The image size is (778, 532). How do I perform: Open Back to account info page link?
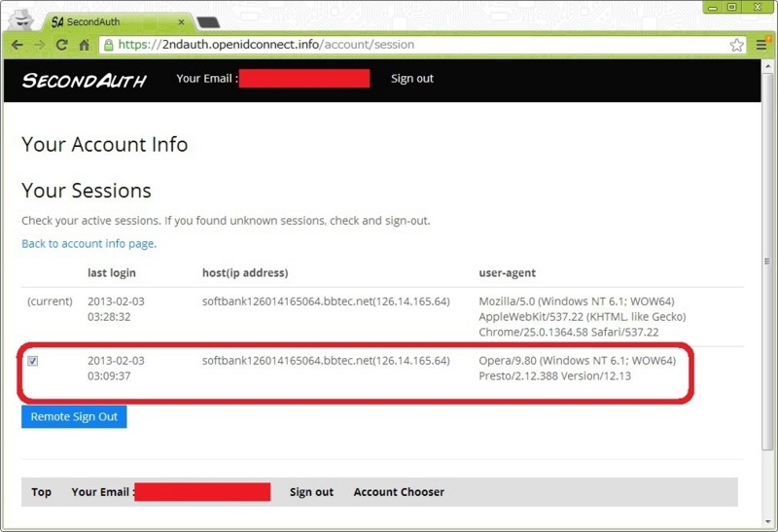coord(88,244)
